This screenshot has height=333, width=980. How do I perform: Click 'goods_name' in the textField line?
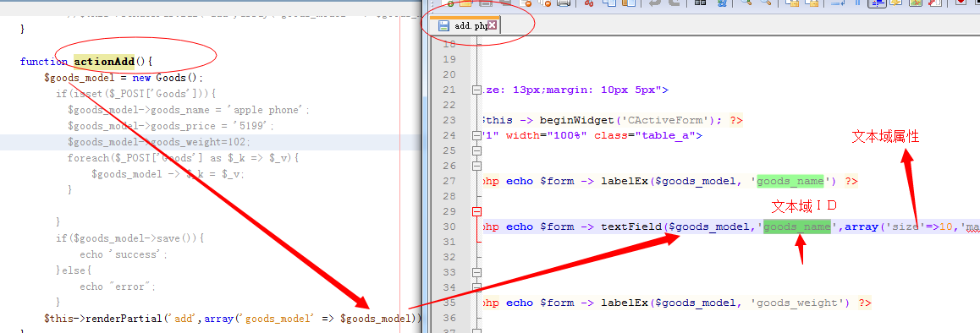pyautogui.click(x=797, y=227)
